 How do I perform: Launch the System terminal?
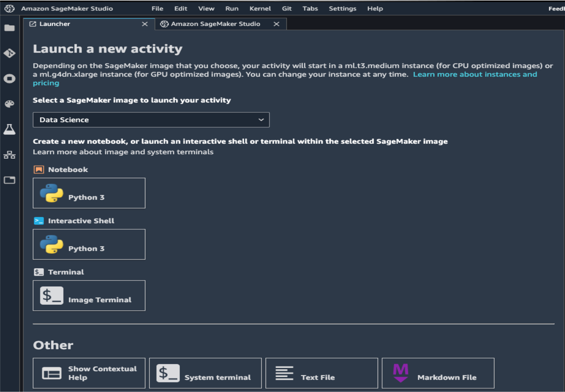(205, 373)
